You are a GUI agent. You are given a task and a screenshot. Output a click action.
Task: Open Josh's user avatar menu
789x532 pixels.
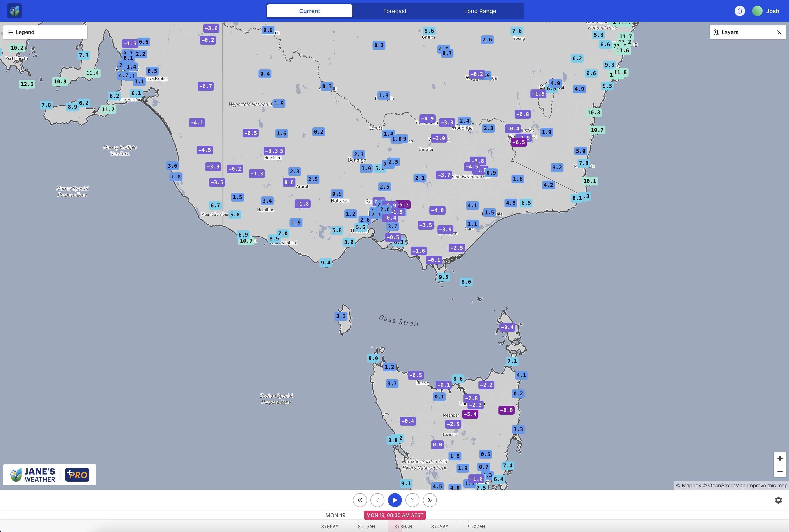coord(757,11)
